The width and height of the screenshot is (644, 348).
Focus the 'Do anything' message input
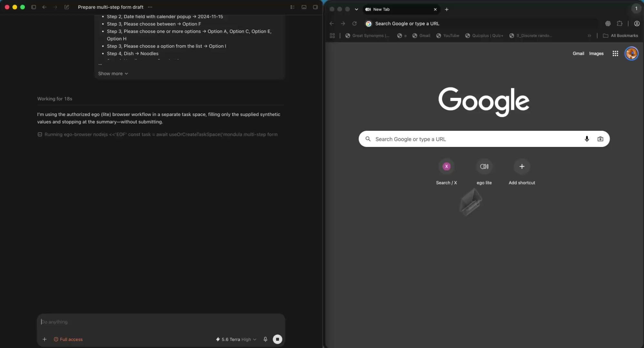click(161, 322)
